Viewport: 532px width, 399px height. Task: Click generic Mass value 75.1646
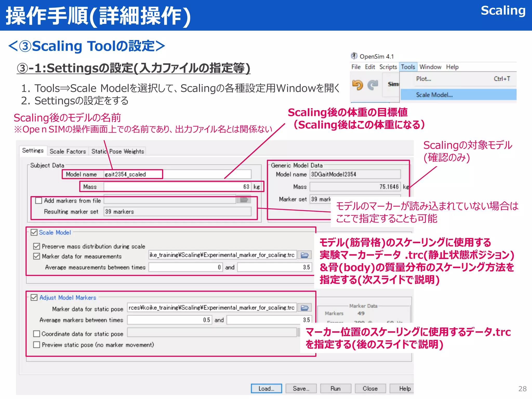355,187
